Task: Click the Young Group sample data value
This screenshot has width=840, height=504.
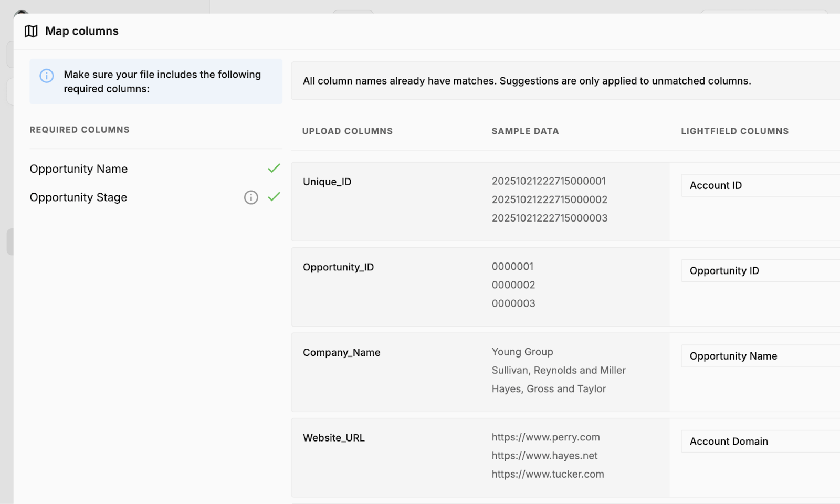Action: [522, 352]
